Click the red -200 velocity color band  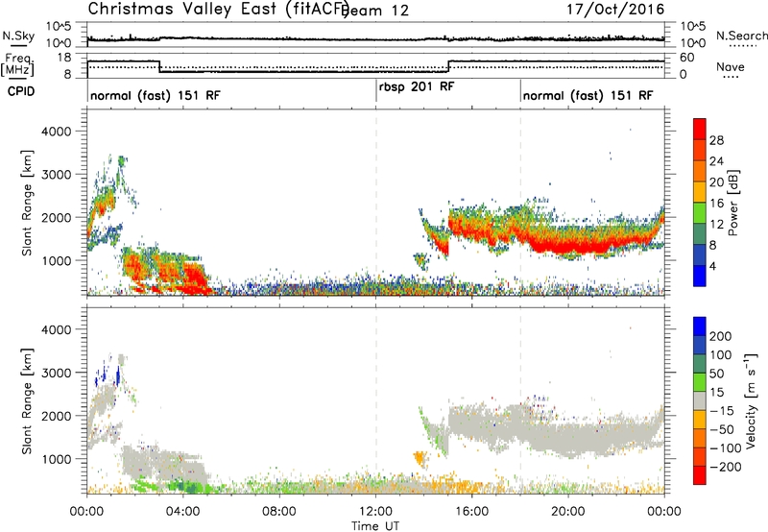click(700, 475)
